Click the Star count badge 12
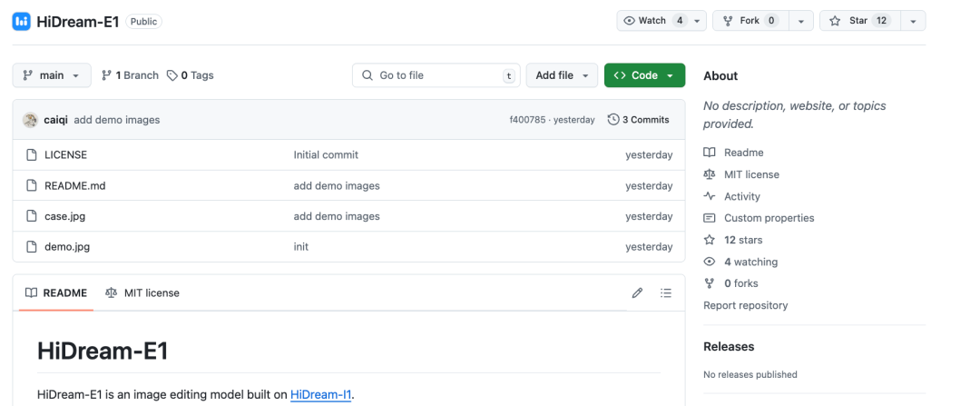The width and height of the screenshot is (980, 406). 881,21
